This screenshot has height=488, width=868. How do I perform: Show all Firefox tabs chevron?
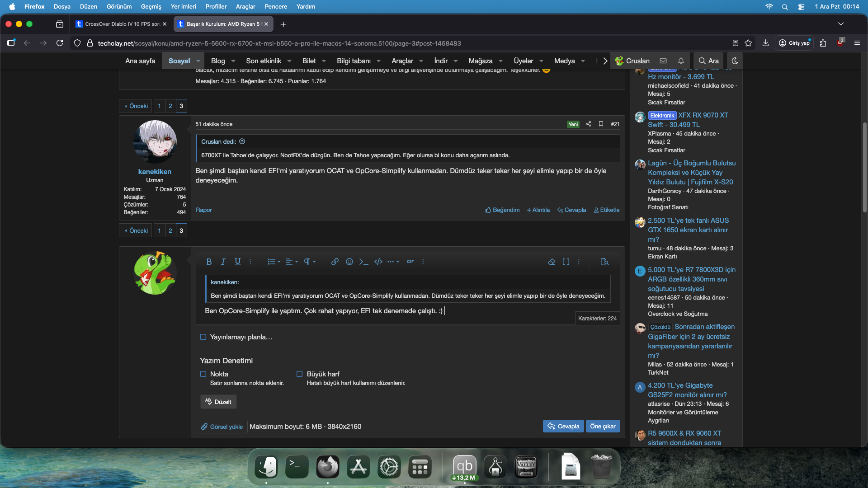pos(841,24)
